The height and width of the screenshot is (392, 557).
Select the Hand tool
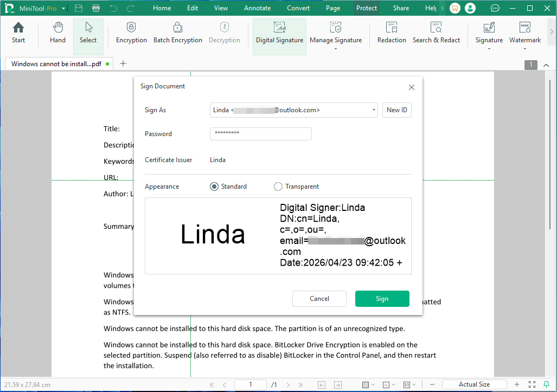(57, 33)
